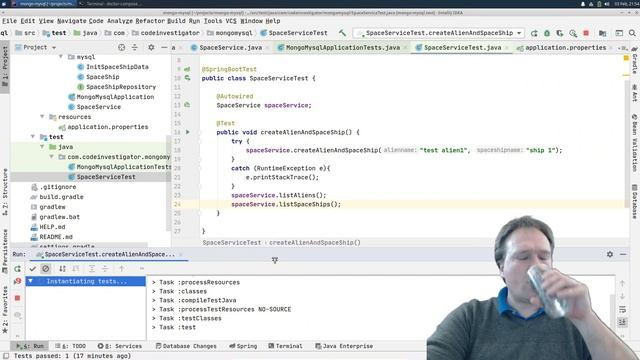
Task: Open the VCS menu
Action: [231, 21]
